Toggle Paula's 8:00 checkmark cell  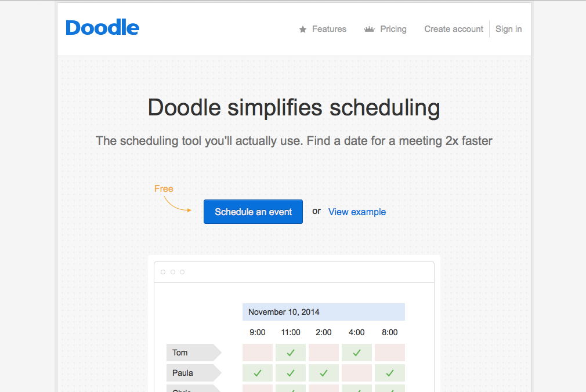point(390,373)
